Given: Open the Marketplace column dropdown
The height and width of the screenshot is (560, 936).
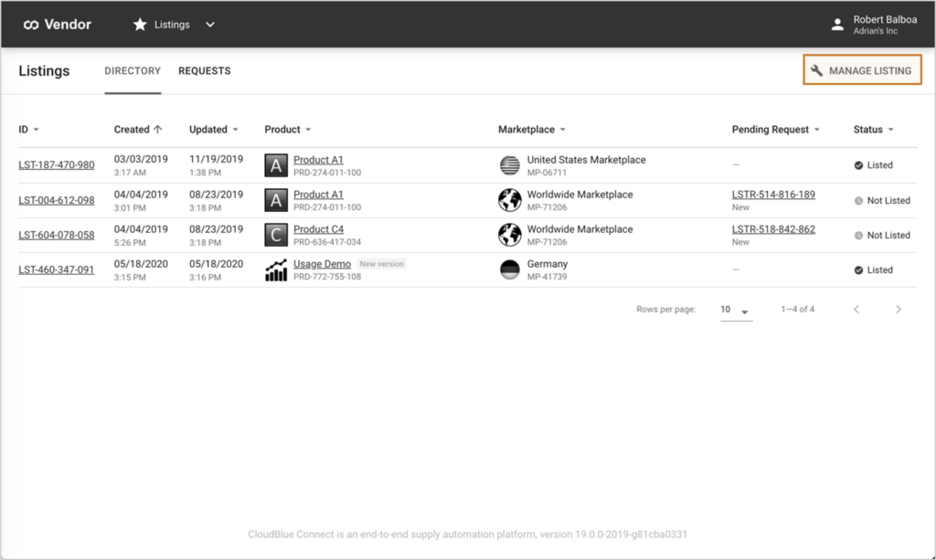Looking at the screenshot, I should point(562,130).
